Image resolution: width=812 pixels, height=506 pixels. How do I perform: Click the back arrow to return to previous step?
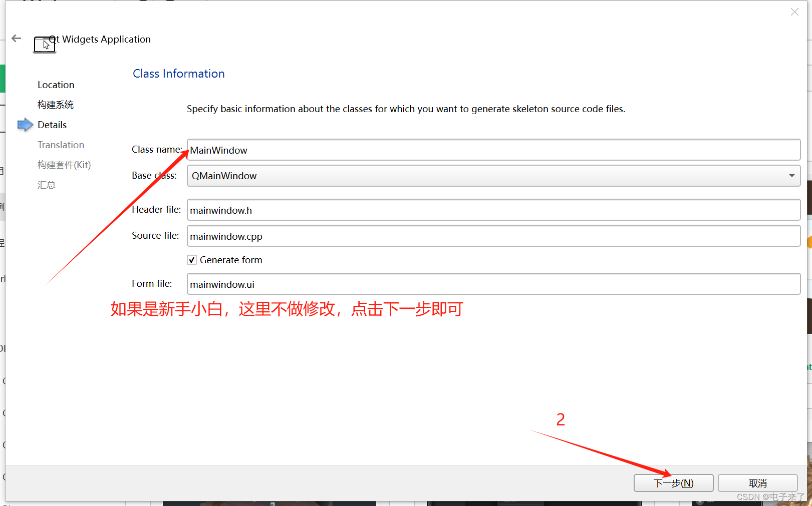click(16, 38)
